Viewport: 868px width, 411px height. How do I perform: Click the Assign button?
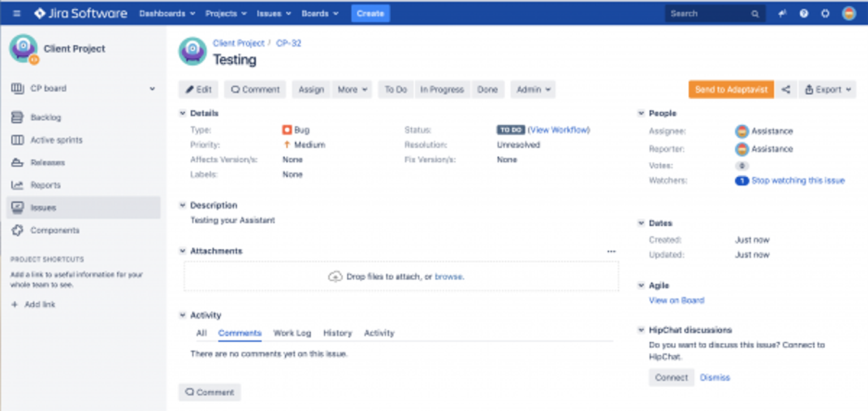pyautogui.click(x=311, y=89)
